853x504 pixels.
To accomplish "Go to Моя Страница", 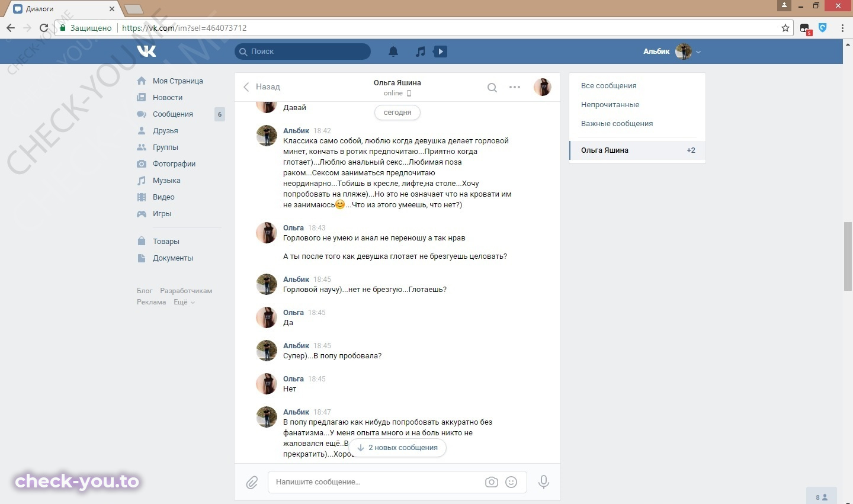I will [178, 81].
